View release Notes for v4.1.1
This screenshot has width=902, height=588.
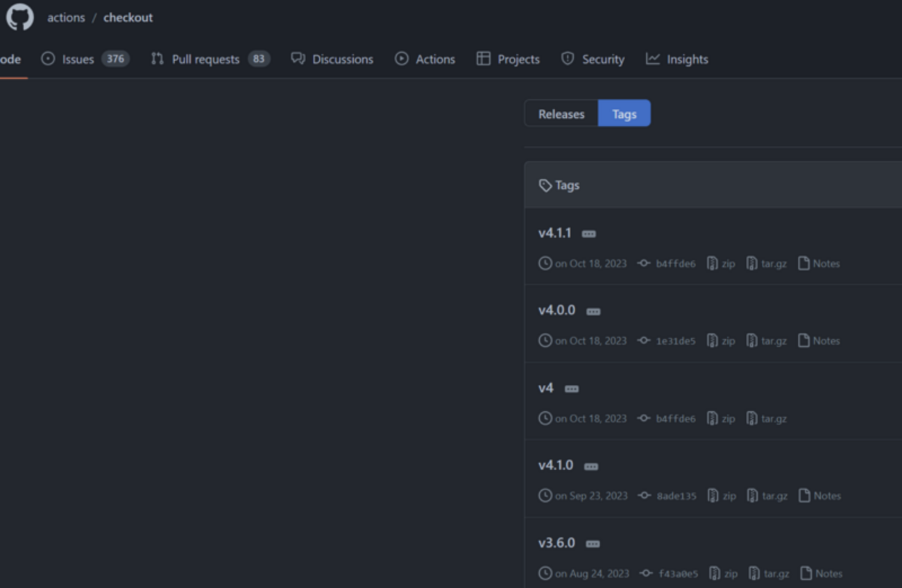(819, 263)
